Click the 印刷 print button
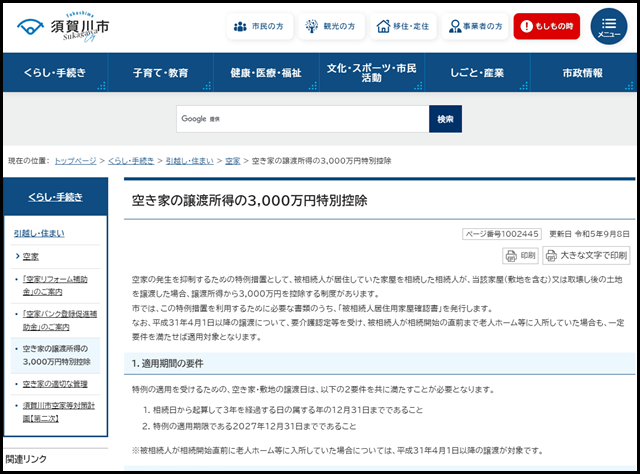The height and width of the screenshot is (474, 640). click(520, 256)
